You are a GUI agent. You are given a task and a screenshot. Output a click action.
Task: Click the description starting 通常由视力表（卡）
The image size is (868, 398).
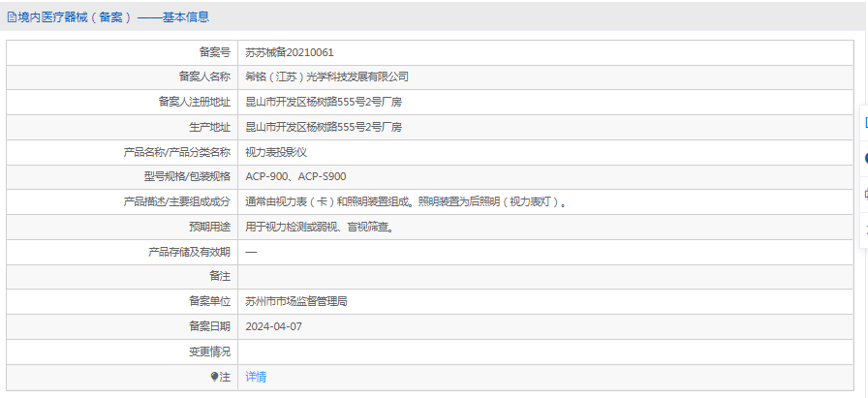coord(408,202)
